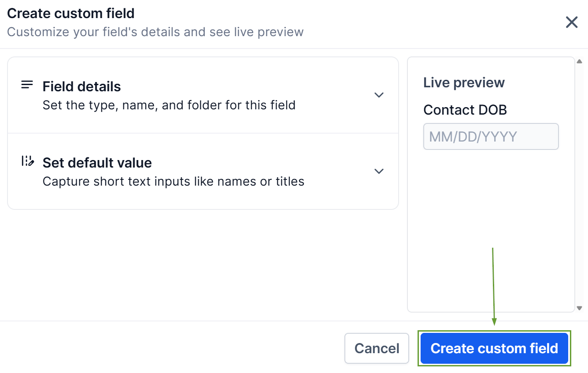Click the scrollbar up arrow
This screenshot has height=373, width=588.
580,61
